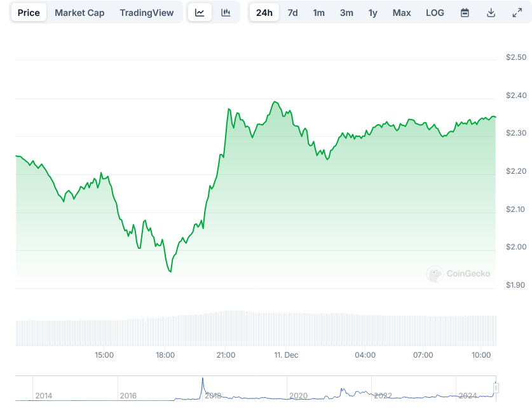Click the volume bars above 21:00
532x413 pixels.
click(x=226, y=327)
